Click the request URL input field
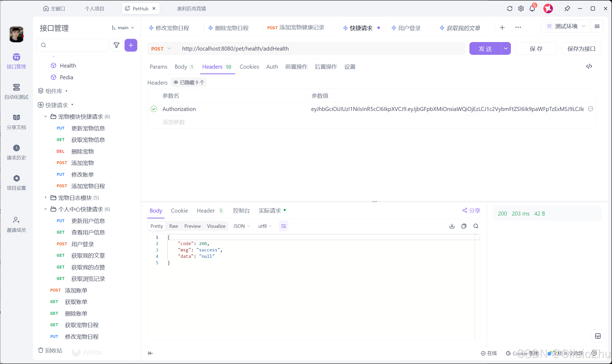The image size is (612, 364). tap(319, 48)
